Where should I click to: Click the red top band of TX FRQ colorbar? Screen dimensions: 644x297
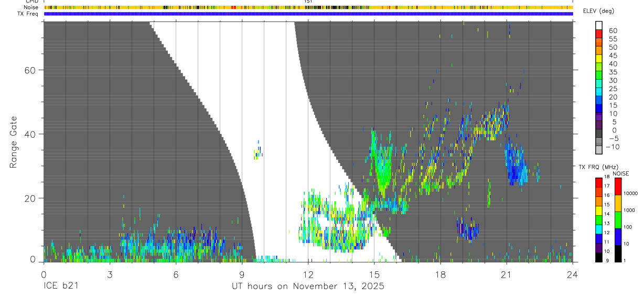pos(599,182)
